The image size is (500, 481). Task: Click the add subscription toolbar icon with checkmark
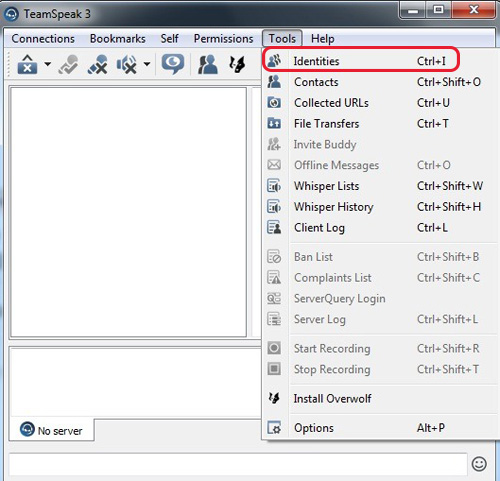68,64
